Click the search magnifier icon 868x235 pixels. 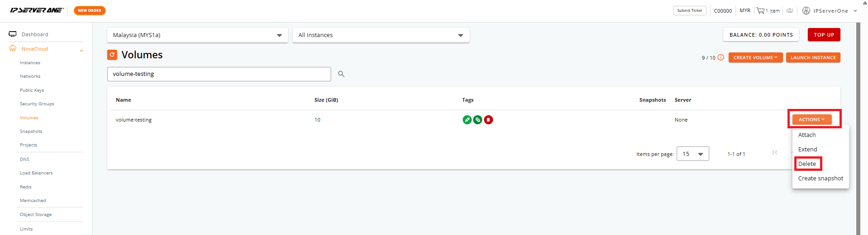341,74
